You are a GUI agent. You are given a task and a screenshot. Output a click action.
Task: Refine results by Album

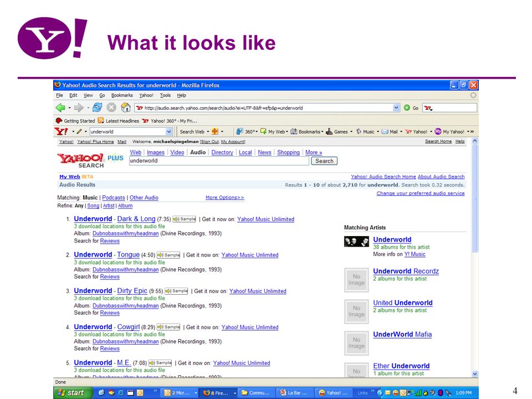(x=125, y=206)
